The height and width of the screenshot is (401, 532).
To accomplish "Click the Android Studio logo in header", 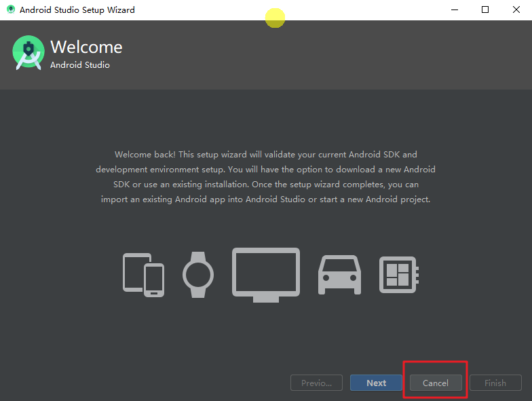I will point(28,53).
